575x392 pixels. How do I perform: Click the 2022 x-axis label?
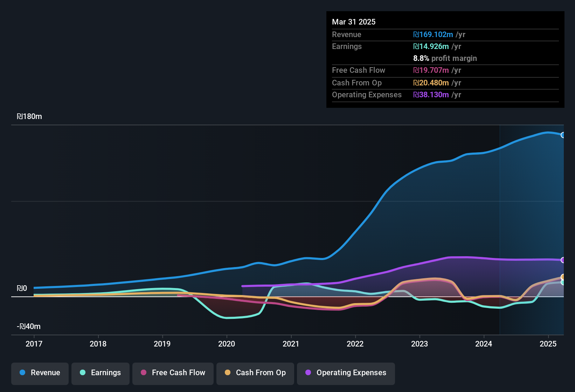click(355, 344)
